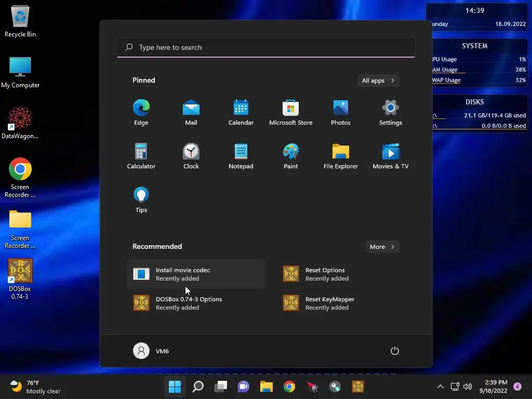Open Task View on taskbar
Image resolution: width=532 pixels, height=399 pixels.
[221, 387]
